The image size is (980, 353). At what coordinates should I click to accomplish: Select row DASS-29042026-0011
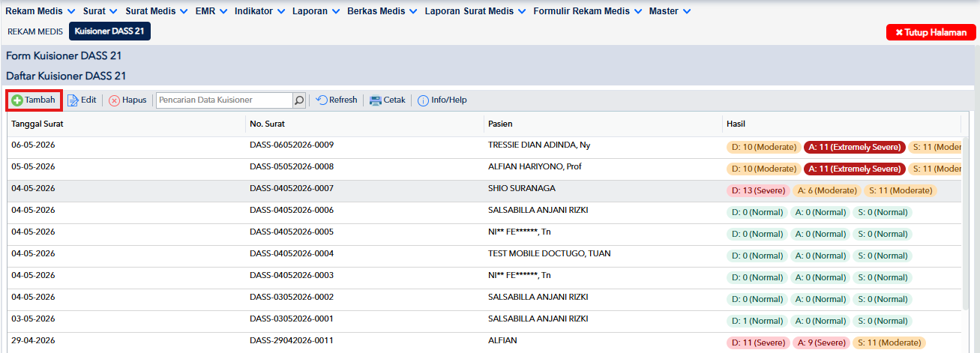tap(484, 342)
